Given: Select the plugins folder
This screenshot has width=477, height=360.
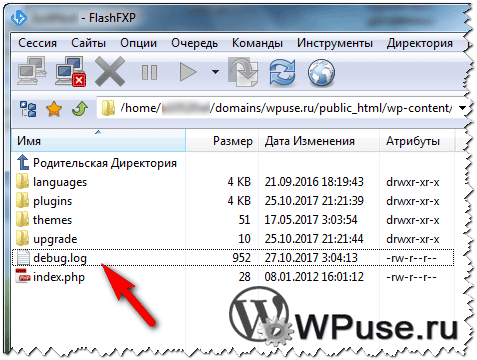Looking at the screenshot, I should point(52,201).
